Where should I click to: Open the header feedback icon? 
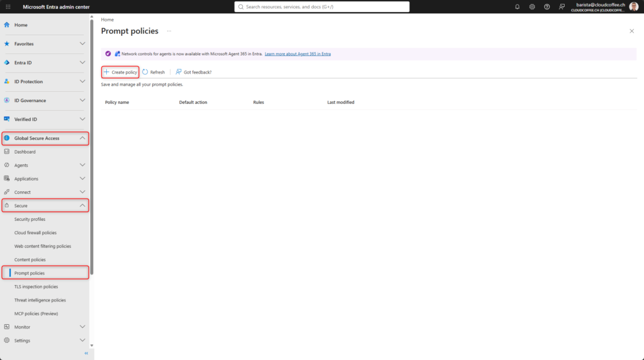tap(562, 6)
